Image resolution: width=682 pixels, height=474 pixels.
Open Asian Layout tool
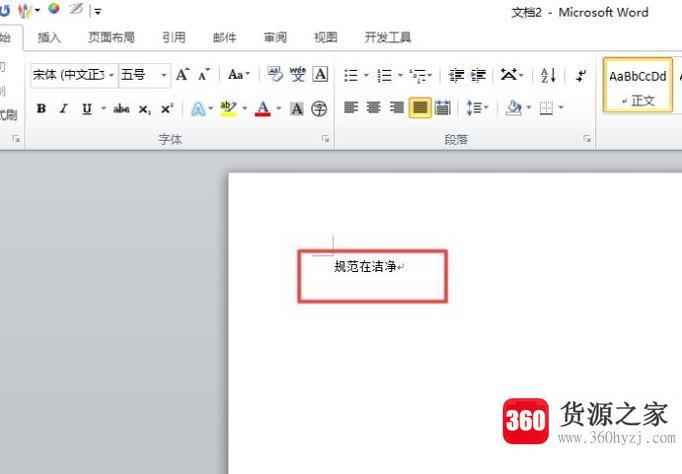509,75
